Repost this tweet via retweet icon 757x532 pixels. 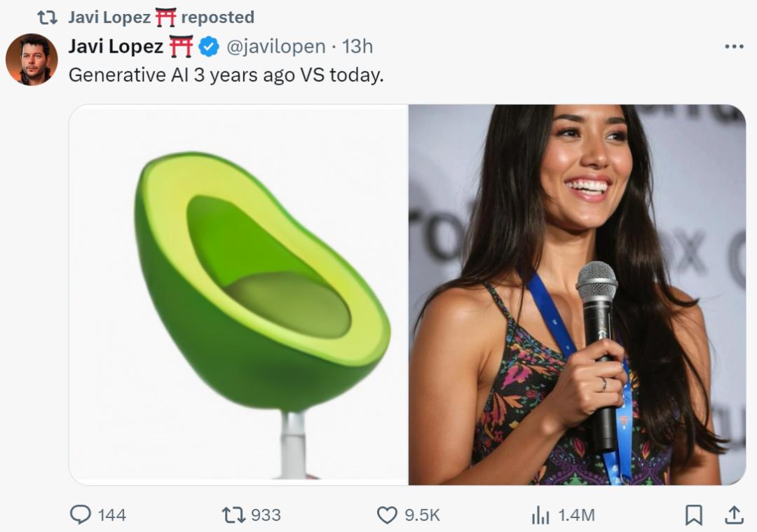233,515
